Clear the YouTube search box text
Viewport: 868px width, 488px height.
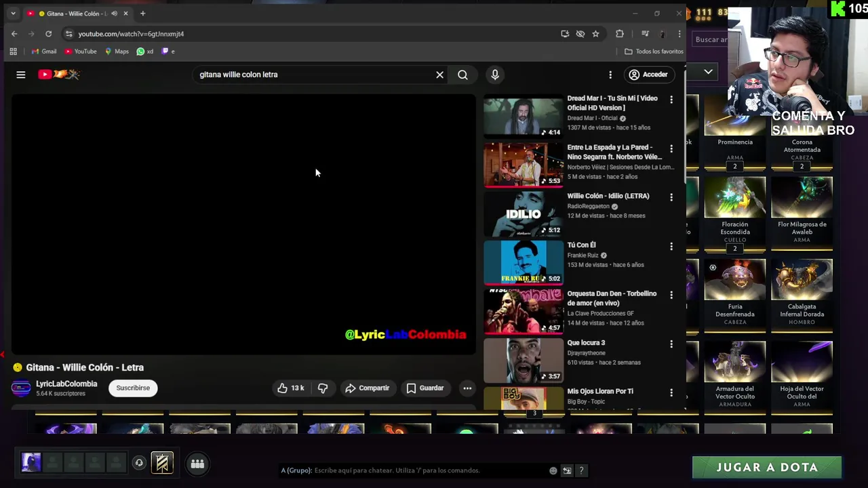click(x=439, y=75)
